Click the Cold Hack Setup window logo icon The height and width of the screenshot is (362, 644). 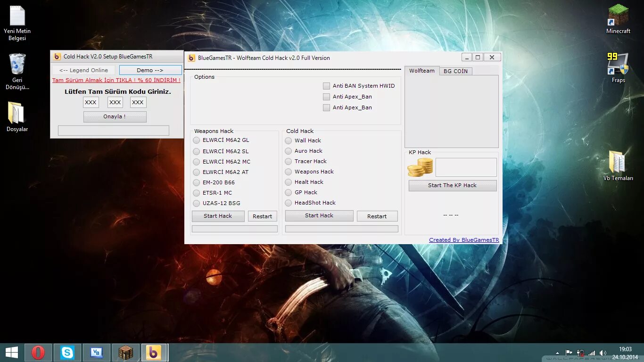pos(57,57)
